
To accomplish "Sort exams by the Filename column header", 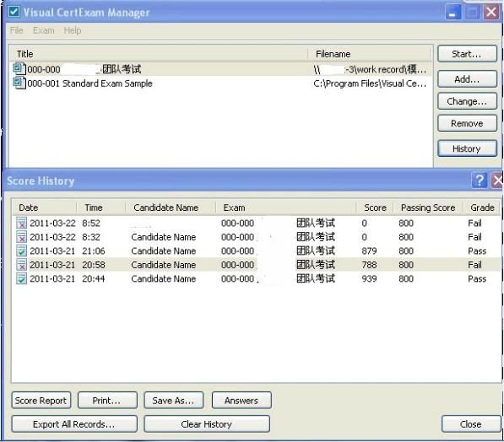I will (x=370, y=54).
